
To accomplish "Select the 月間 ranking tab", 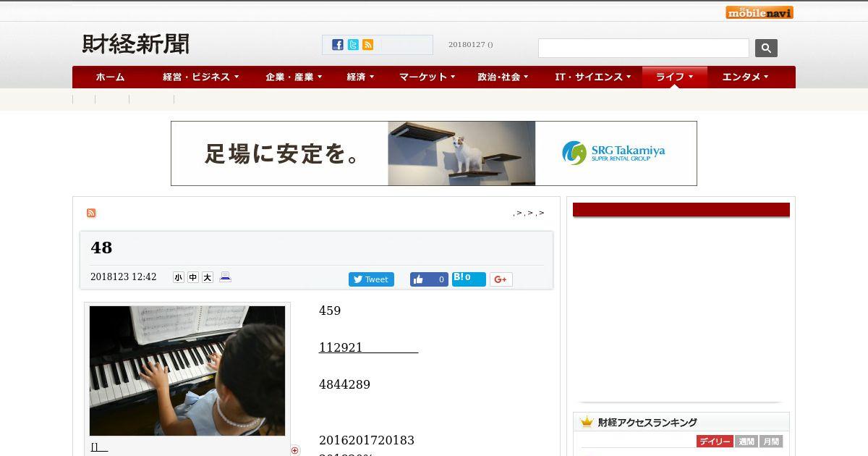I will tap(771, 442).
